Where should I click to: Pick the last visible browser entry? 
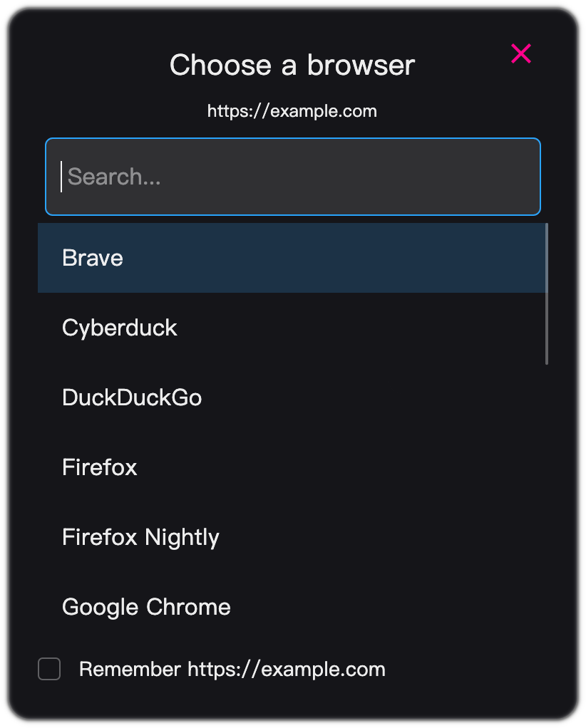tap(146, 607)
